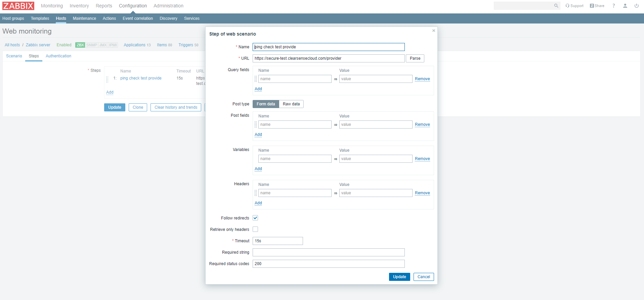Open the Reports menu

(104, 6)
